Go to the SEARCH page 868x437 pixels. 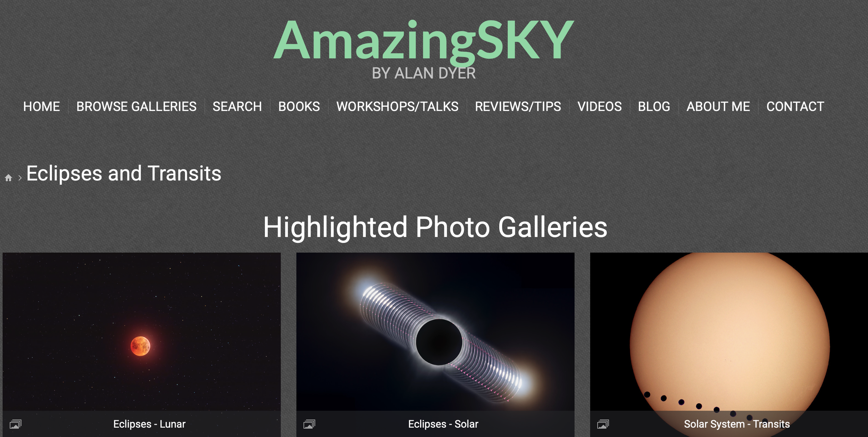click(x=237, y=106)
